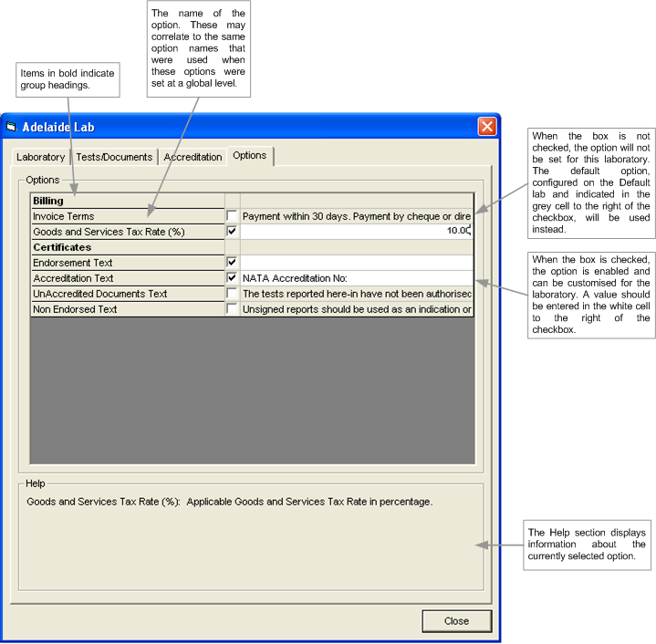Select the Invoice Terms option row label
This screenshot has width=656, height=644.
[128, 216]
